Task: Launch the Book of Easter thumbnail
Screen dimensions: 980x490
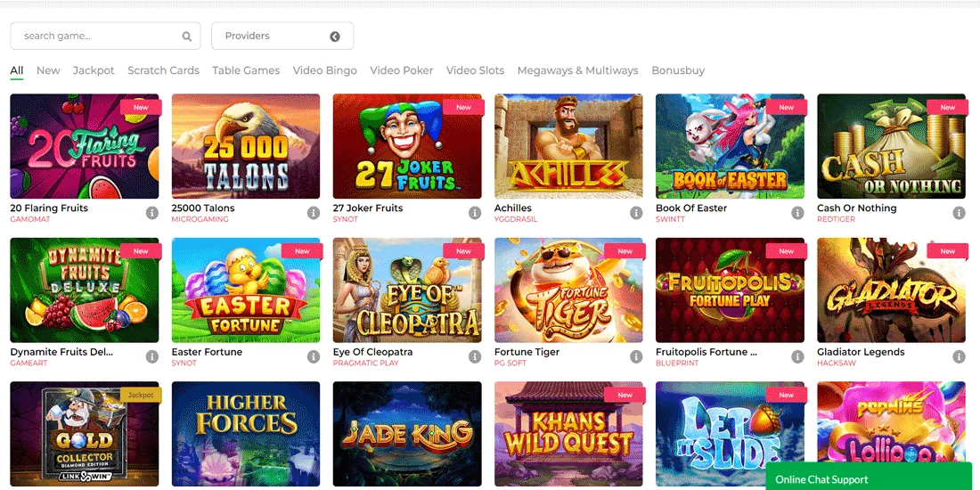Action: [730, 146]
